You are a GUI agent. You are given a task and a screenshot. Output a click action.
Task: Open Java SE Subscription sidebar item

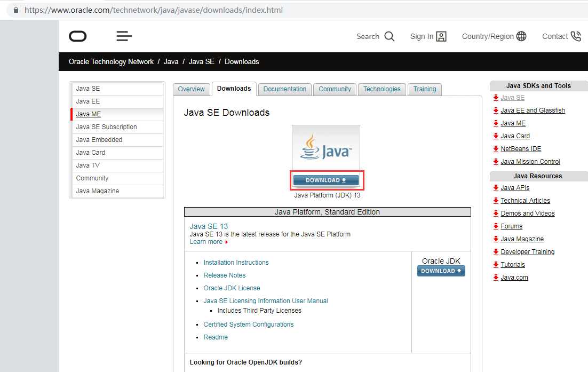118,126
